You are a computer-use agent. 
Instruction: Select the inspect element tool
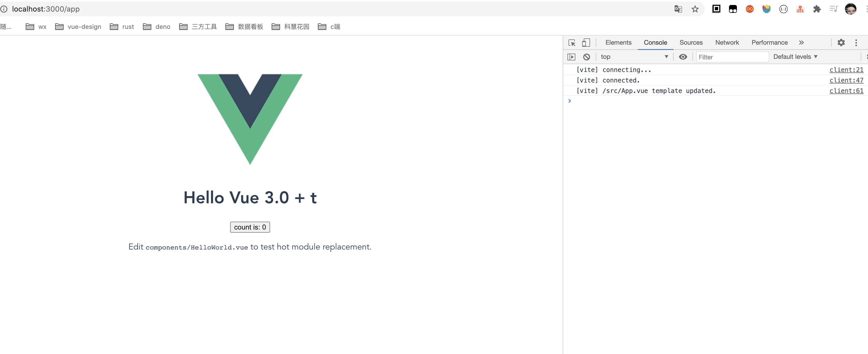pos(571,43)
